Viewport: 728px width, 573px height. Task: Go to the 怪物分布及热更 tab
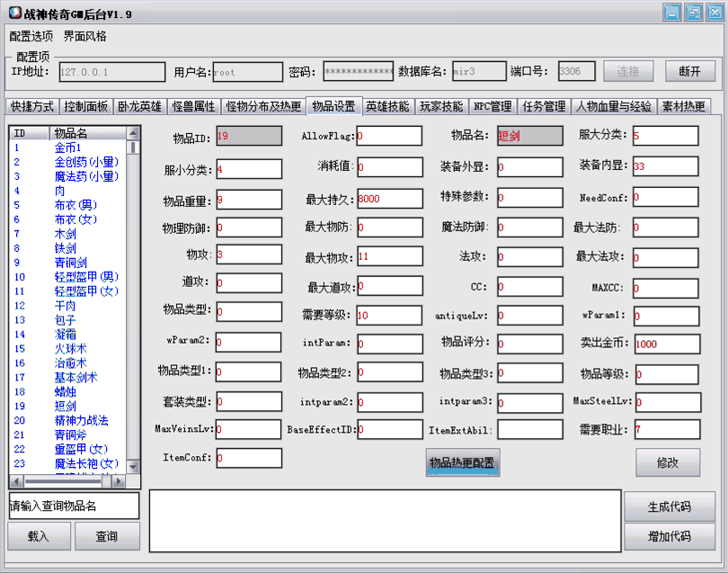tap(263, 106)
